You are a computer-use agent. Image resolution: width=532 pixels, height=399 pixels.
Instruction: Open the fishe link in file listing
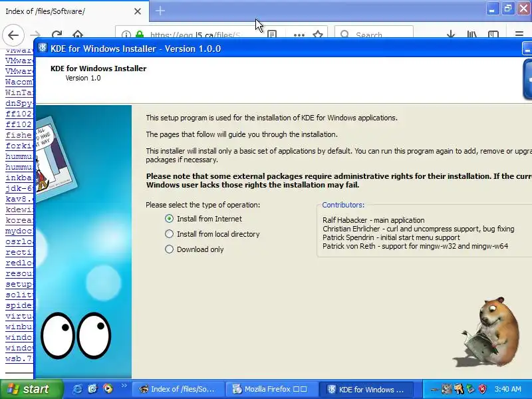tap(19, 135)
